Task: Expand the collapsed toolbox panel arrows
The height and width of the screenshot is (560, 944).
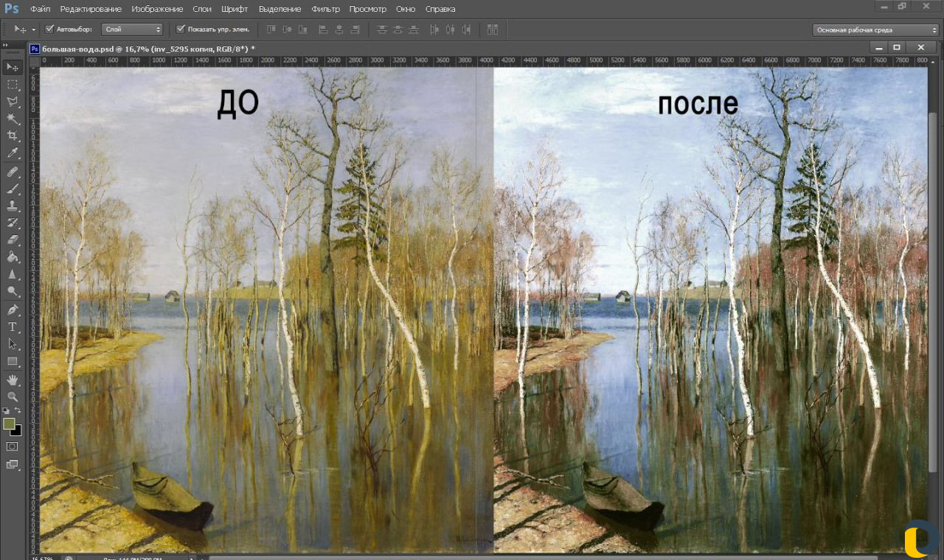Action: pos(5,45)
